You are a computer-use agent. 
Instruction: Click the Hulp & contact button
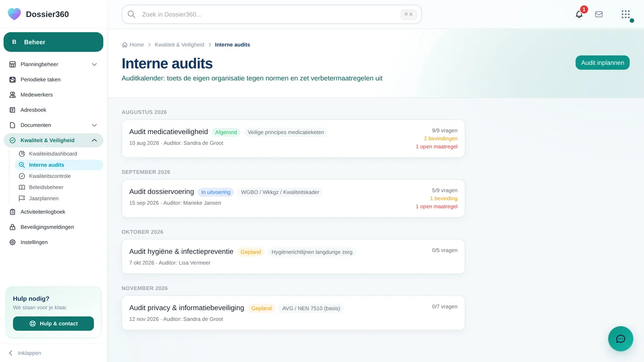point(53,324)
